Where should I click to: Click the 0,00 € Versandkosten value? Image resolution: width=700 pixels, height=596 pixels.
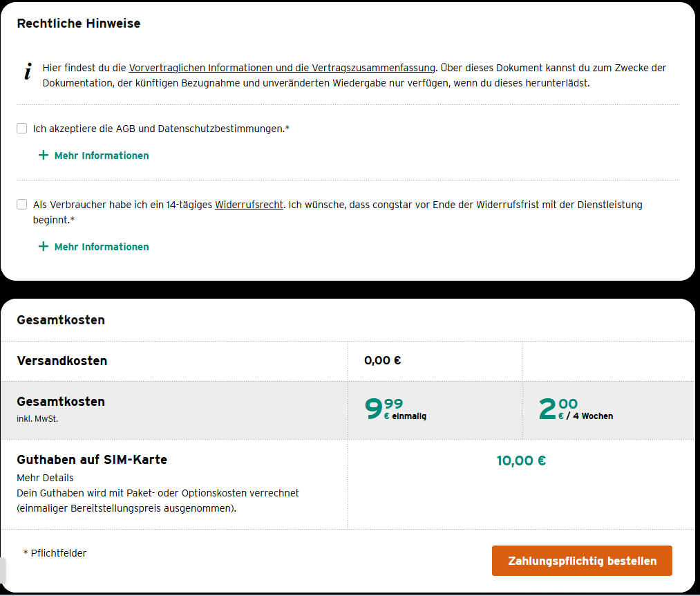[x=383, y=360]
